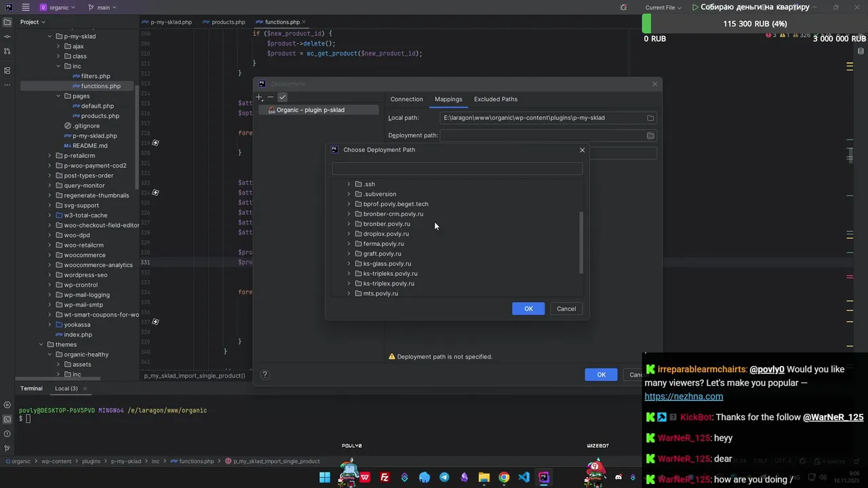
Task: Expand the bprof.povly.beget.tech folder
Action: tap(349, 204)
